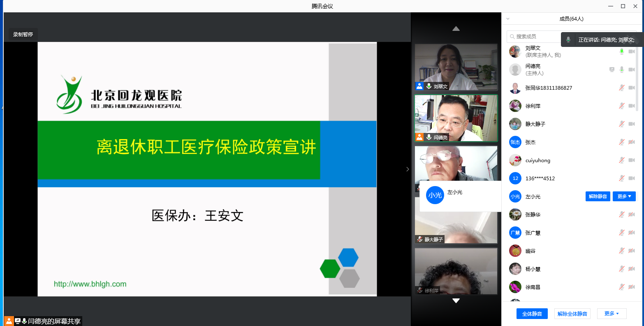Click 张杰 blue avatar in member list
Viewport: 644px width, 326px height.
[515, 142]
